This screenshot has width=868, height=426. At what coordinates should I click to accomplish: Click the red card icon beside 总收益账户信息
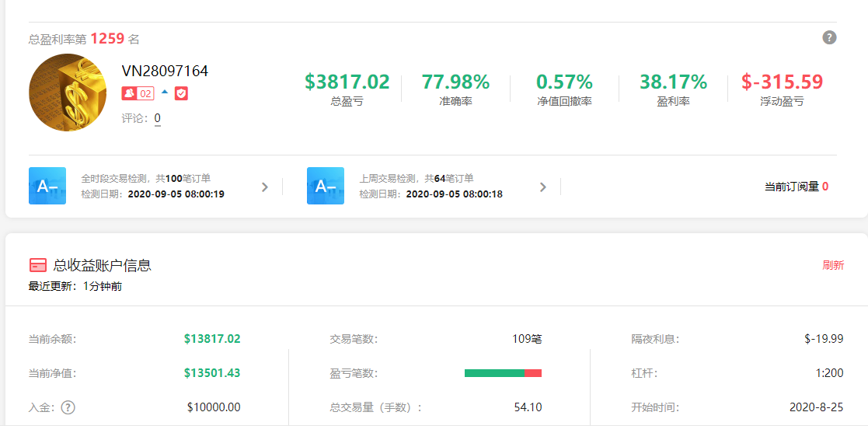click(x=37, y=265)
